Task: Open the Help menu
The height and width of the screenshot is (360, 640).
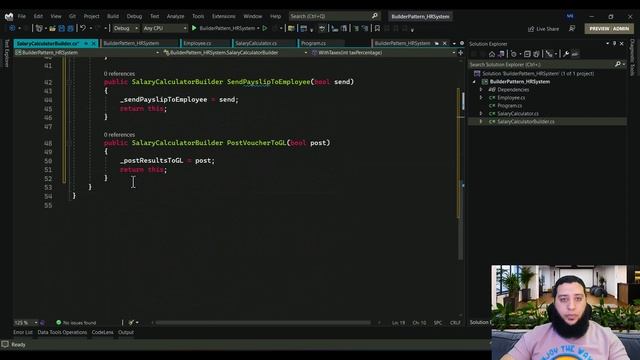Action: pyautogui.click(x=276, y=16)
